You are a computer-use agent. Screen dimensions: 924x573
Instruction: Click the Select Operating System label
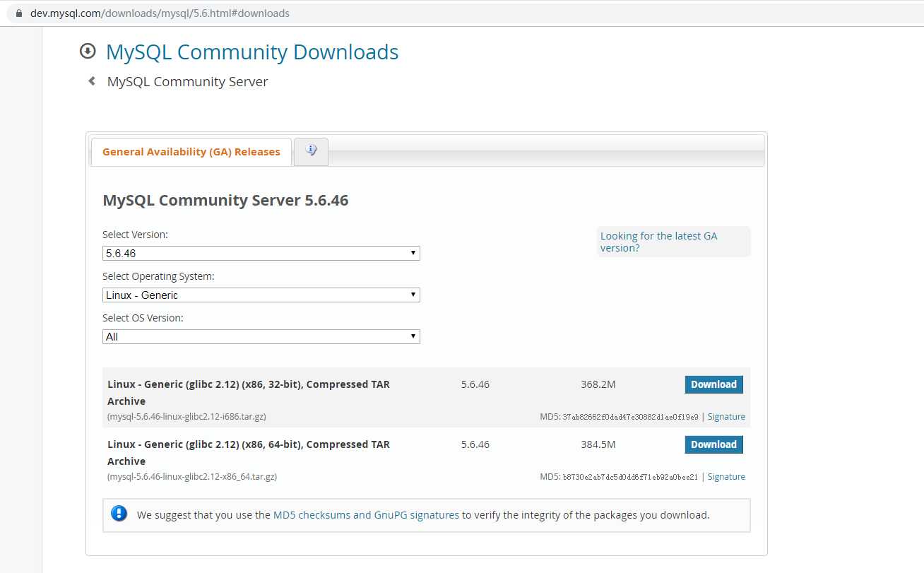point(158,276)
